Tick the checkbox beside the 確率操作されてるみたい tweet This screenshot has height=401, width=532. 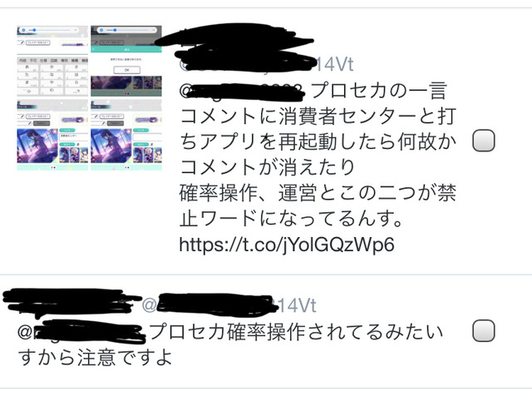pos(484,330)
